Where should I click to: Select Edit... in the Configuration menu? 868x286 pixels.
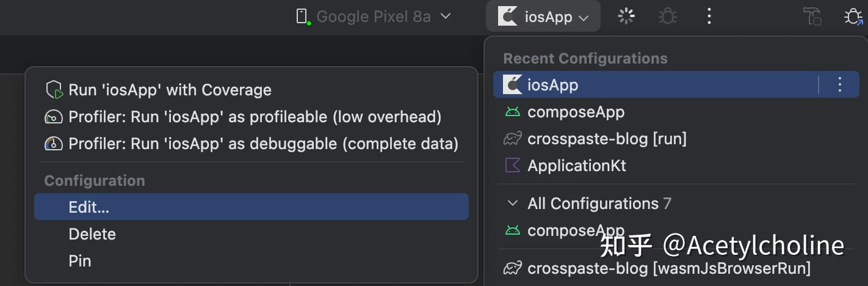point(251,207)
